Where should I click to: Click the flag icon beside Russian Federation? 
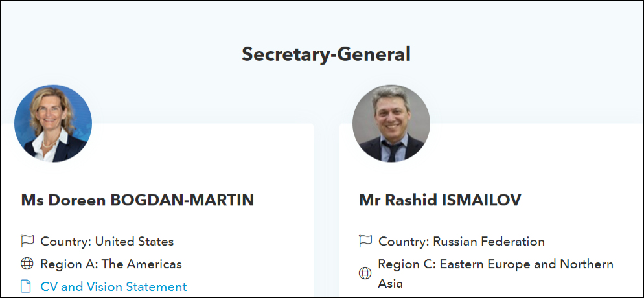pyautogui.click(x=365, y=241)
